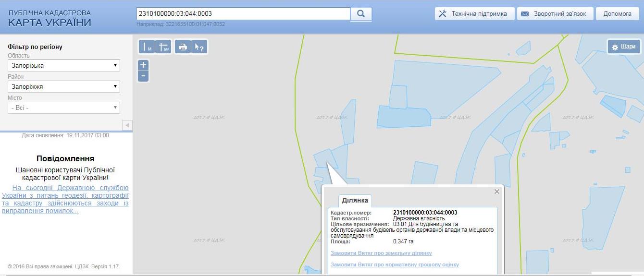Select the area measurement tool
The height and width of the screenshot is (276, 644).
point(163,47)
